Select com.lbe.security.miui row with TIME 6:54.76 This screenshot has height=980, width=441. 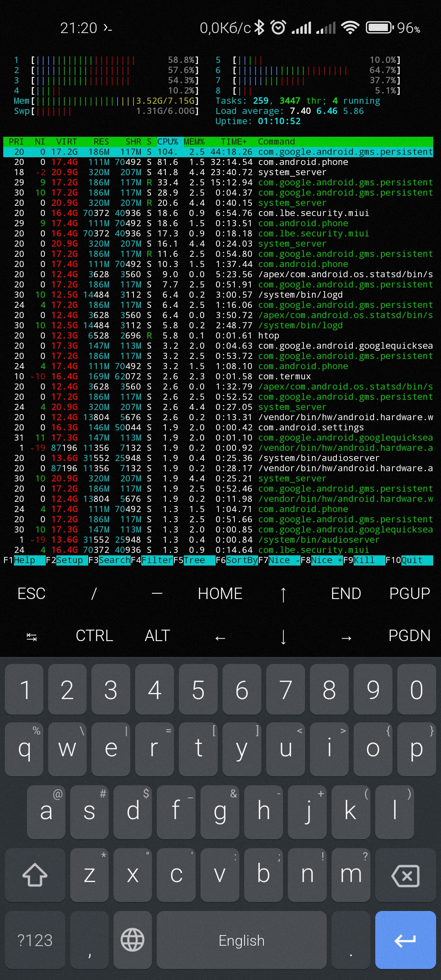(218, 213)
